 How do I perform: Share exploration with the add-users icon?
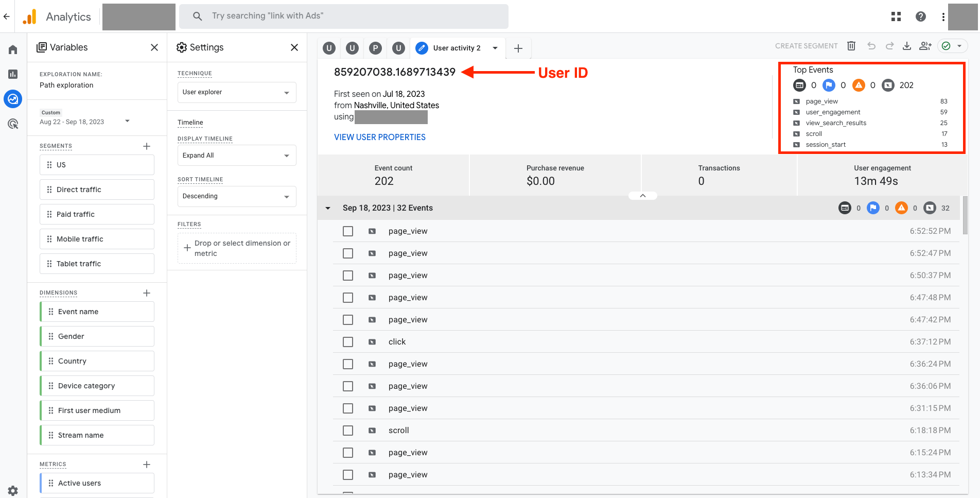coord(925,46)
